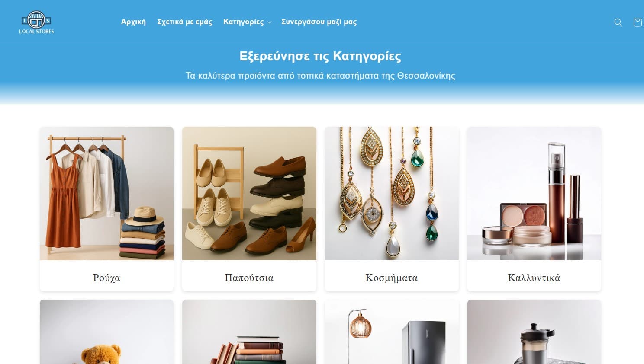Open Συνεργάσου μαζί μας link

319,22
